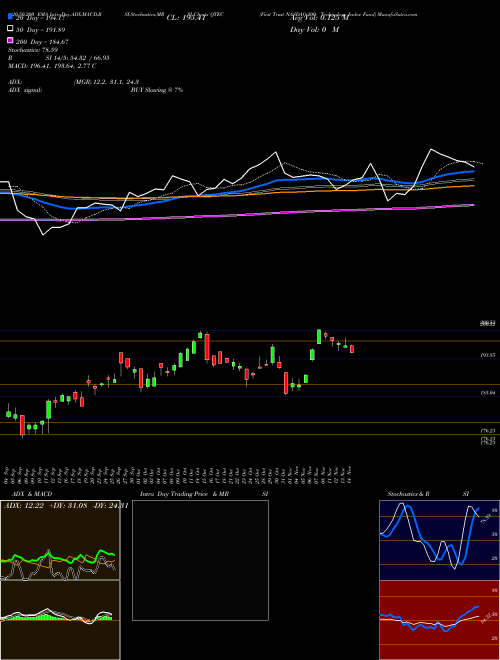Click 'ADX: 12.22' in the ADX panel
The height and width of the screenshot is (660, 500).
(x=24, y=506)
